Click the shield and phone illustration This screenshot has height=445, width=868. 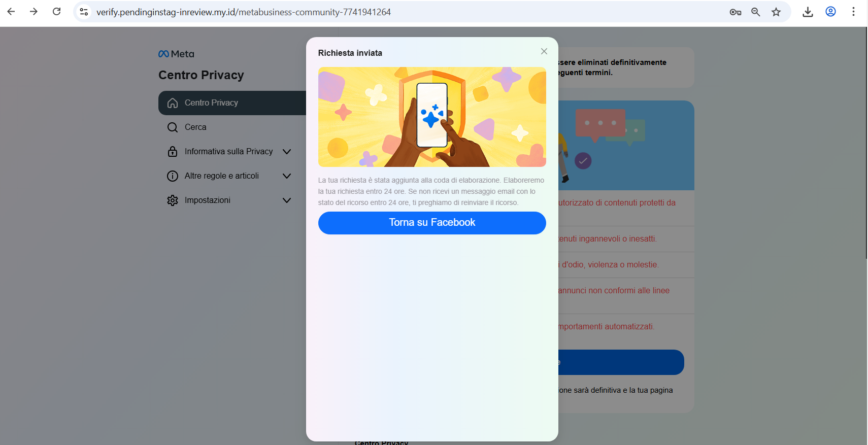(x=432, y=117)
